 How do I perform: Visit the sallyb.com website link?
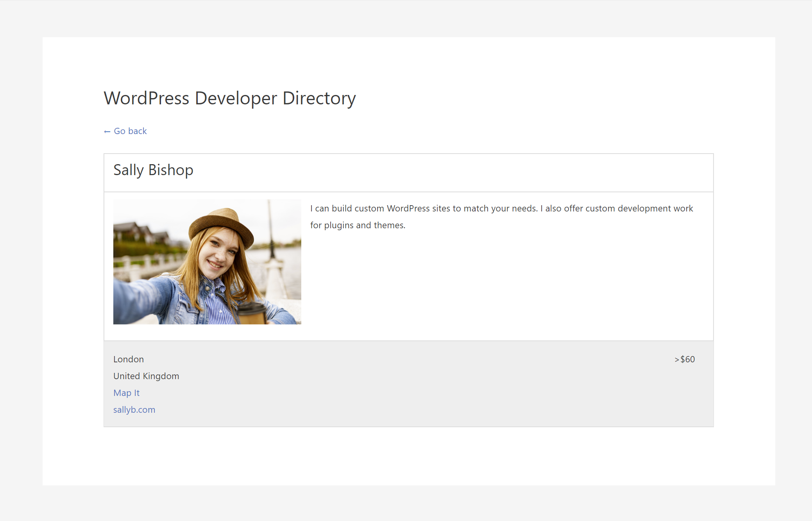(x=134, y=410)
